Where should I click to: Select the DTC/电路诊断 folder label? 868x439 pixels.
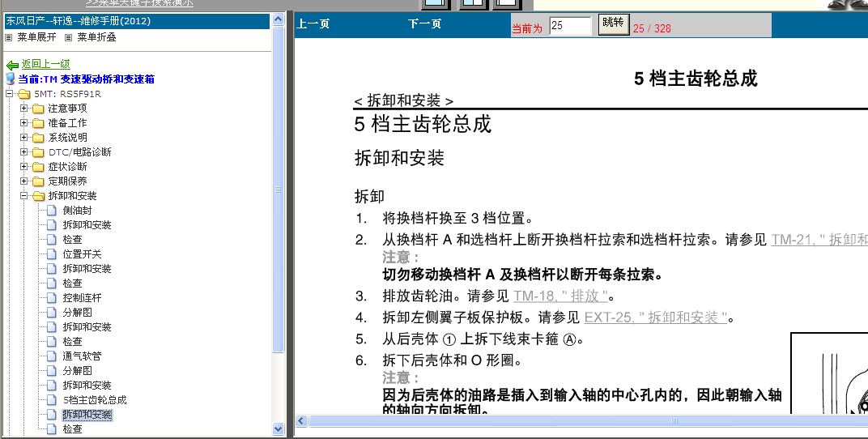[x=79, y=152]
